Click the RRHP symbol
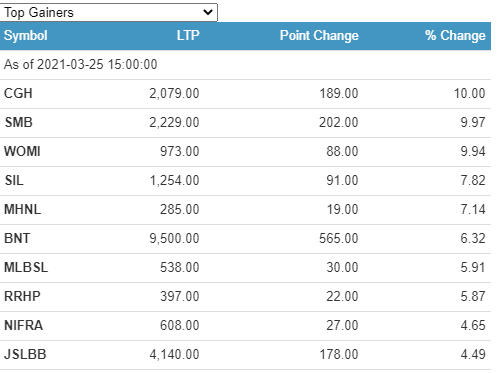The width and height of the screenshot is (499, 373). pyautogui.click(x=22, y=296)
